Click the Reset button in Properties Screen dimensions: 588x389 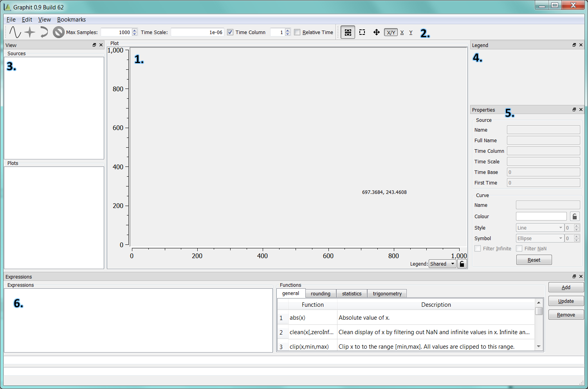tap(534, 260)
